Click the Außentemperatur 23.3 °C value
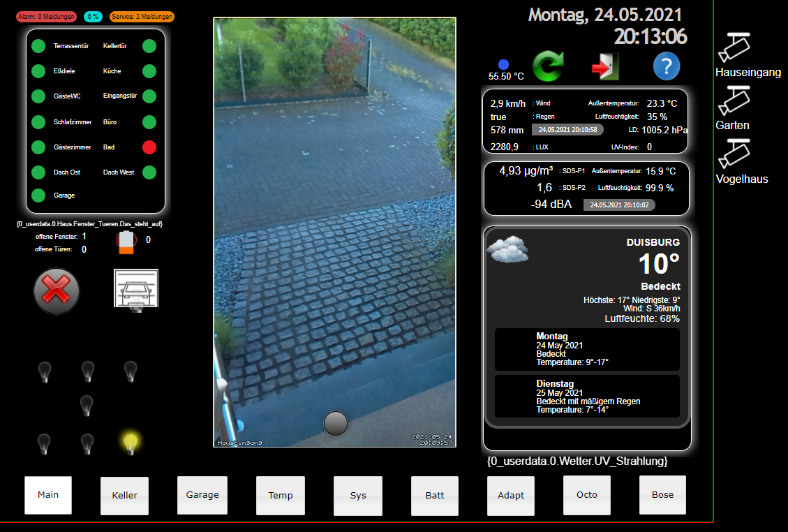 [662, 103]
